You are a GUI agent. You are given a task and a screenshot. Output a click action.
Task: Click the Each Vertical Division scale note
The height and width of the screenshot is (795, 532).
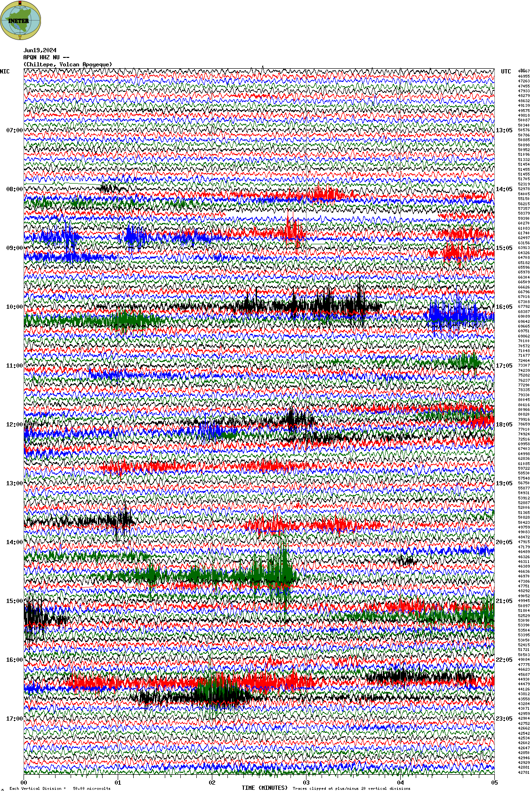point(60,788)
